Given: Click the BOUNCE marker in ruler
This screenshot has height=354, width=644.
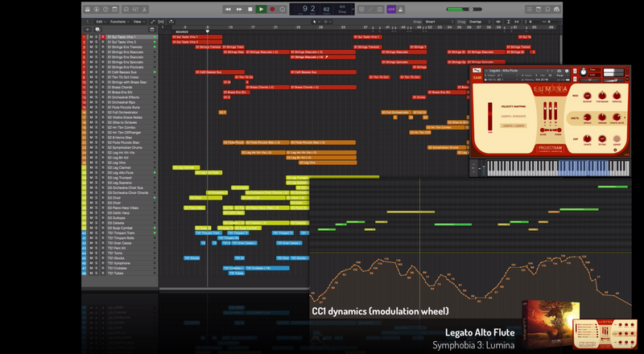Looking at the screenshot, I should 182,31.
